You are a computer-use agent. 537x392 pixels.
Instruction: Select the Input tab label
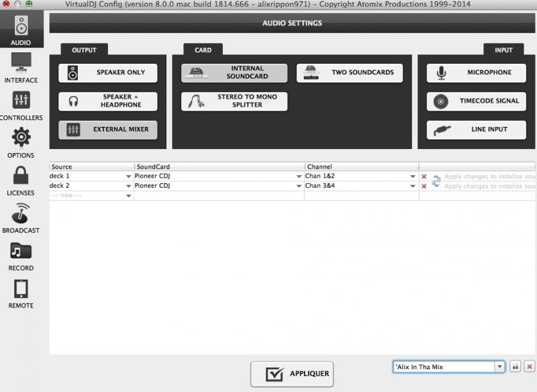point(503,50)
